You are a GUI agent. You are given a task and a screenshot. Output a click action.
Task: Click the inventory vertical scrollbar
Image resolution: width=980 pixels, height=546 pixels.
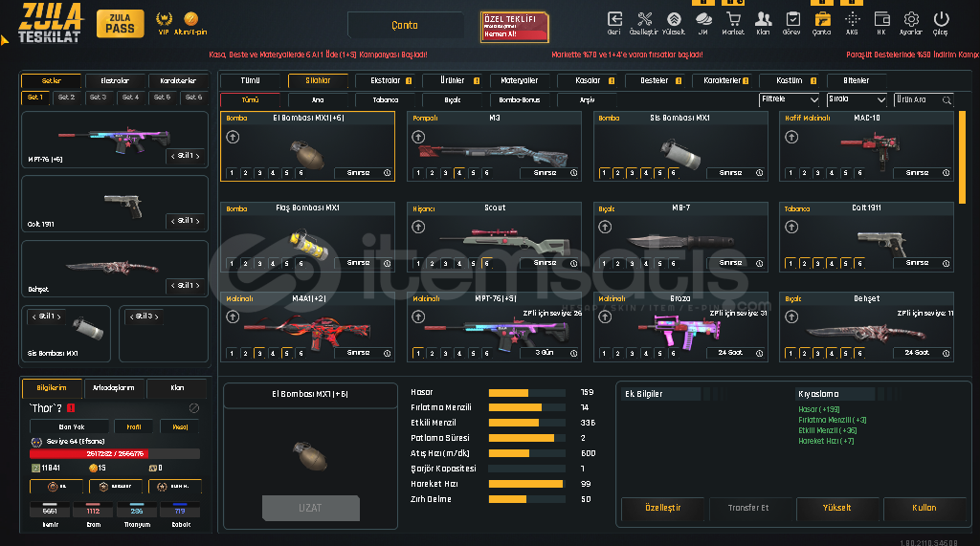coord(962,158)
